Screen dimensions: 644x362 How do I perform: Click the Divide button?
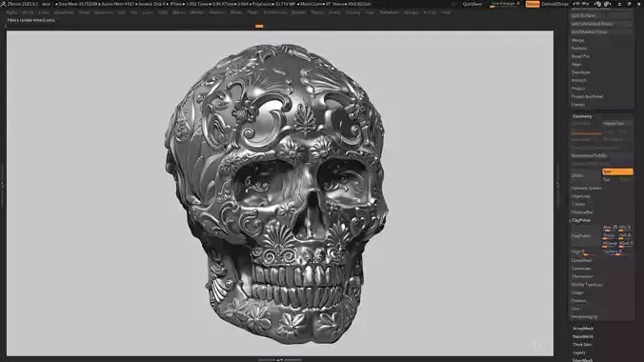click(x=586, y=176)
